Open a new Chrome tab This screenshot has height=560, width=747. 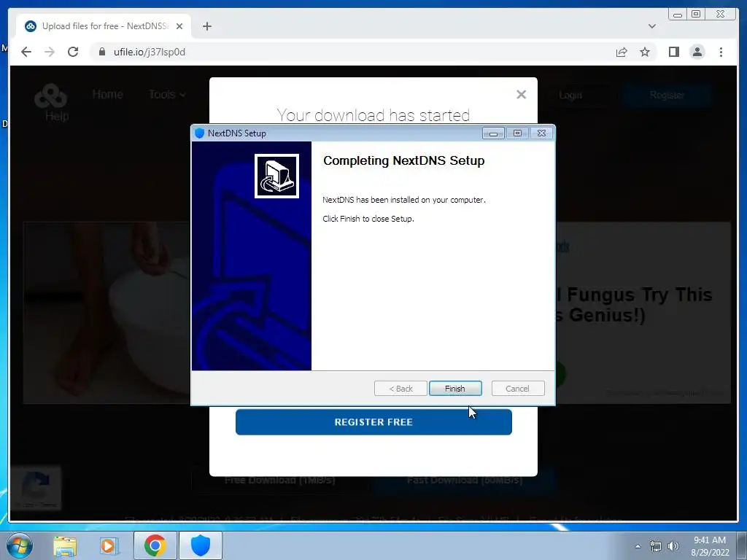pyautogui.click(x=206, y=26)
